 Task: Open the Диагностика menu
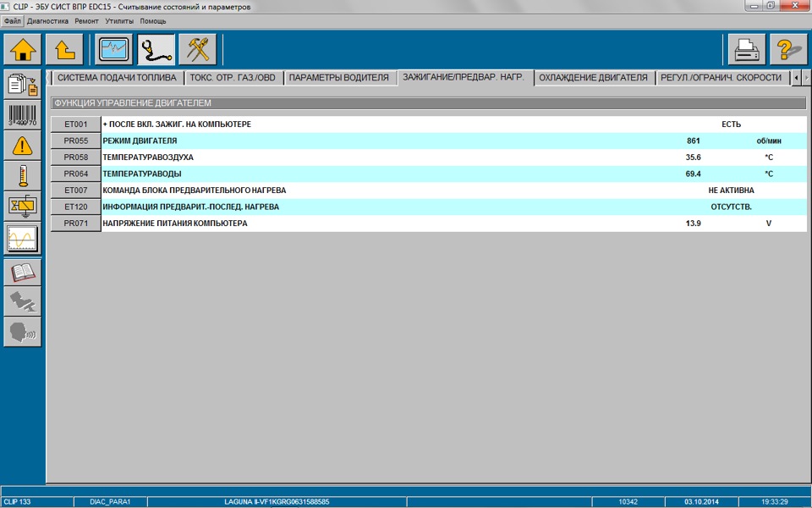point(47,21)
